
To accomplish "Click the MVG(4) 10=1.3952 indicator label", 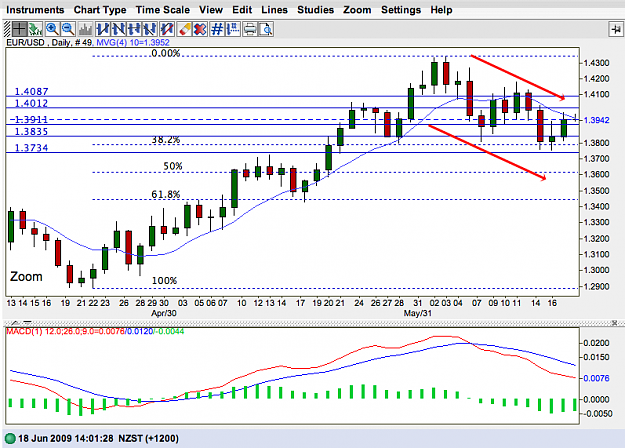I will click(133, 43).
